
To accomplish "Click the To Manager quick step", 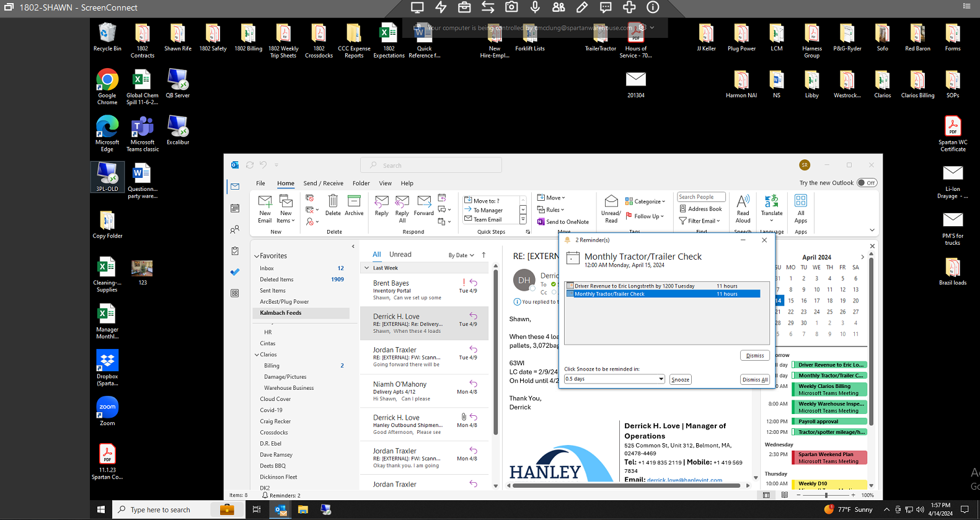I will pyautogui.click(x=488, y=210).
